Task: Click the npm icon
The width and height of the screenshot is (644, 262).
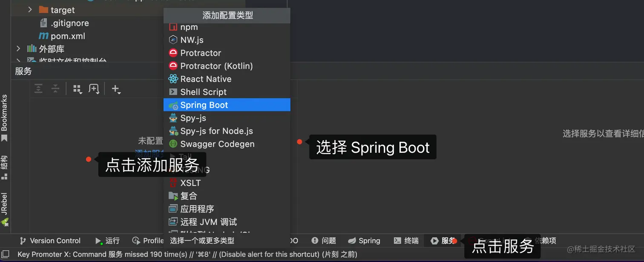Action: click(173, 27)
